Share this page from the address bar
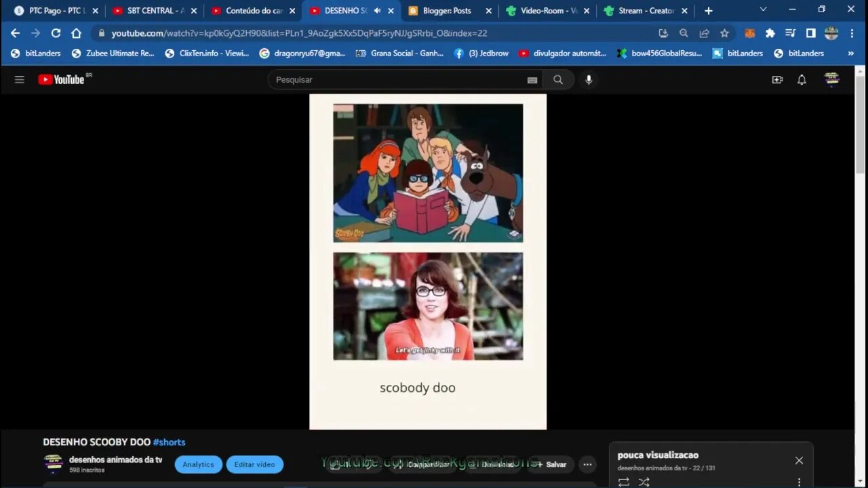Viewport: 868px width, 488px height. click(704, 33)
